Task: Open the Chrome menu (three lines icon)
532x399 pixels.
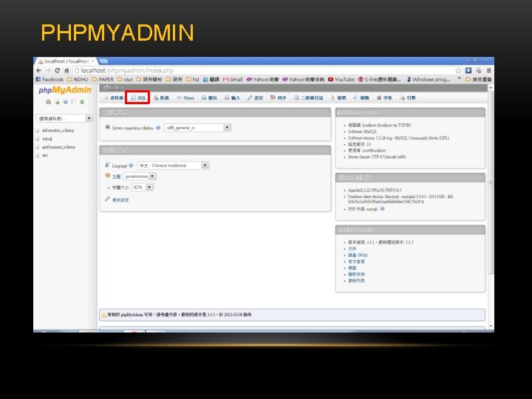Action: point(489,70)
